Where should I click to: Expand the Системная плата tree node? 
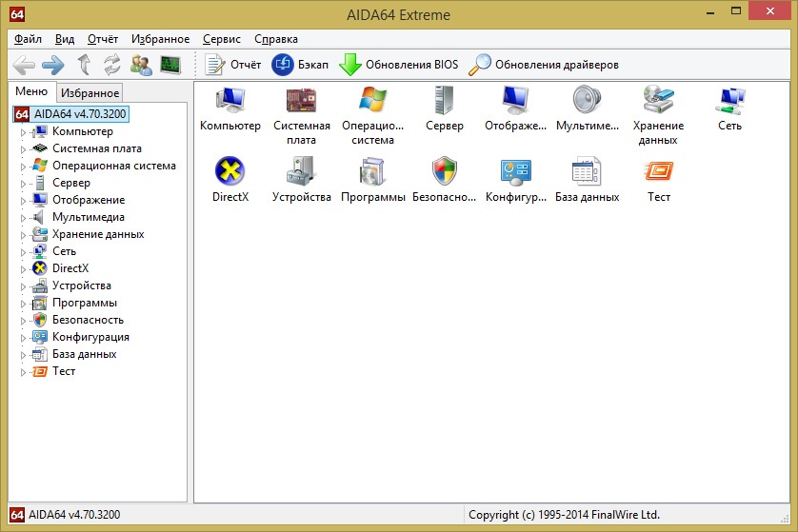click(x=24, y=149)
